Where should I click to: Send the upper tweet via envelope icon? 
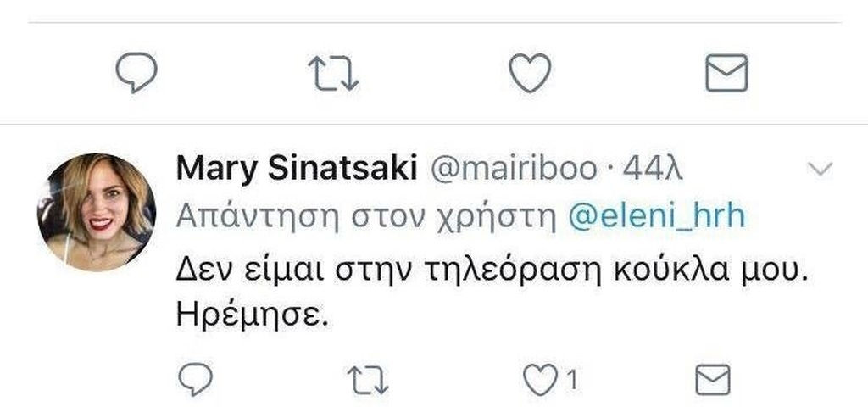point(726,74)
